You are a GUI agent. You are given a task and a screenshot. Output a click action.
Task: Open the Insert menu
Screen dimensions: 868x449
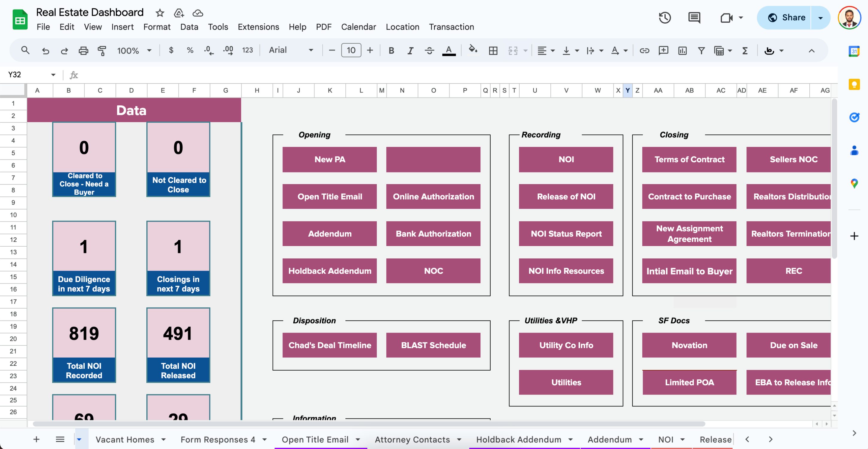(122, 27)
